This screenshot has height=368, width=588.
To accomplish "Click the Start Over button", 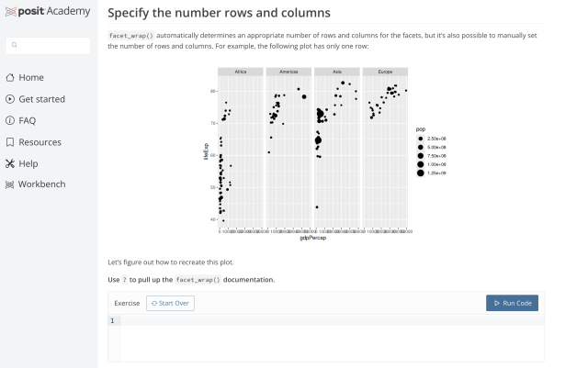I will 170,303.
